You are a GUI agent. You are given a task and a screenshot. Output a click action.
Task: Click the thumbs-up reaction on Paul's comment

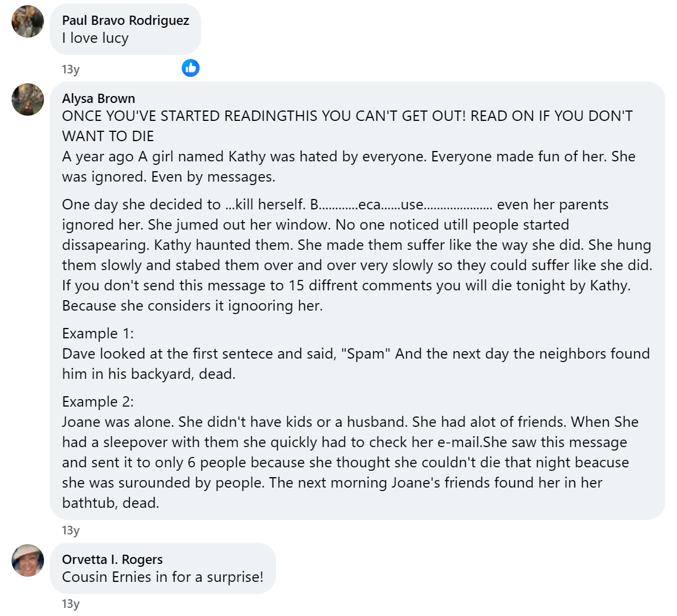(190, 68)
